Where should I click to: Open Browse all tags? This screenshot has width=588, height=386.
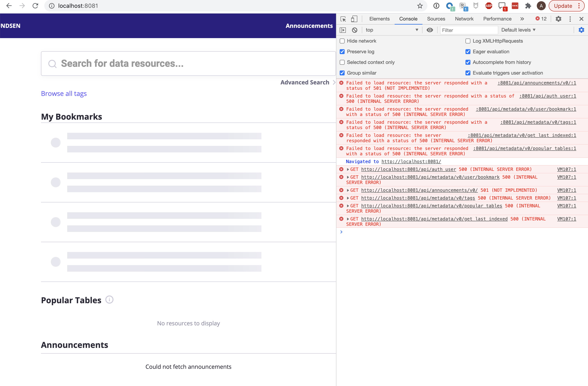(x=64, y=93)
